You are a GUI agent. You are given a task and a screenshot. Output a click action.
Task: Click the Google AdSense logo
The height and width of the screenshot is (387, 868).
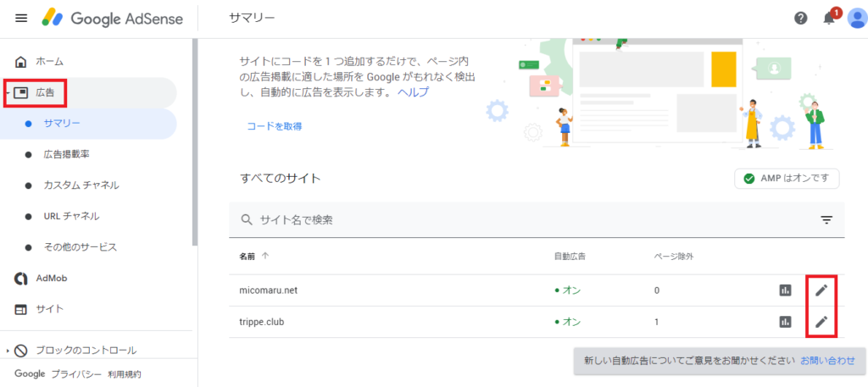112,19
